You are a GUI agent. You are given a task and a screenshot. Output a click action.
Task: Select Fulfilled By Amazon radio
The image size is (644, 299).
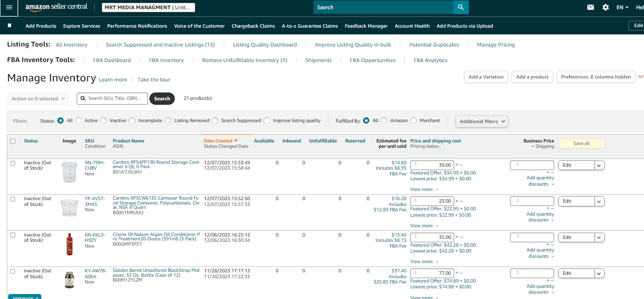[384, 121]
